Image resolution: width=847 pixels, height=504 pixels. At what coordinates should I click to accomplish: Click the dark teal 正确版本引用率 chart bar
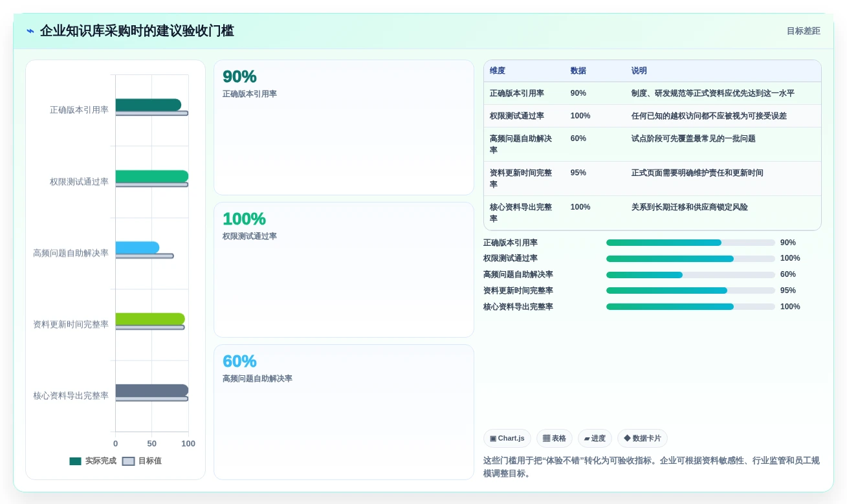tap(148, 105)
